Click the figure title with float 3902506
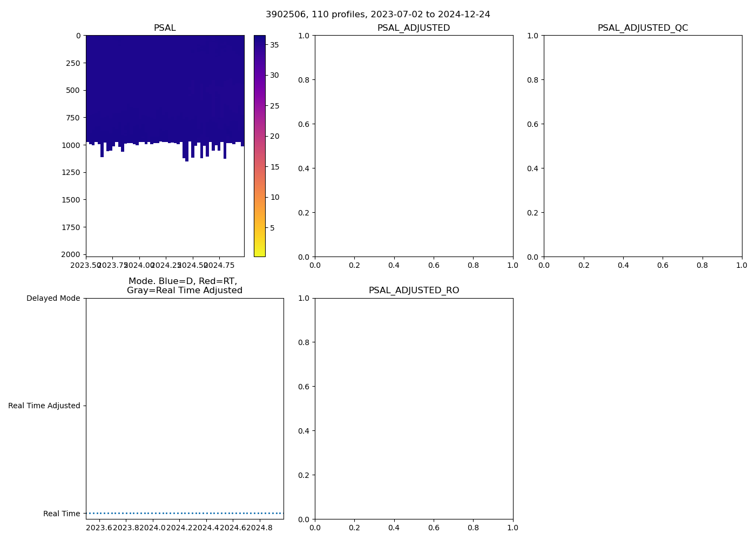This screenshot has width=756, height=540. pos(377,15)
